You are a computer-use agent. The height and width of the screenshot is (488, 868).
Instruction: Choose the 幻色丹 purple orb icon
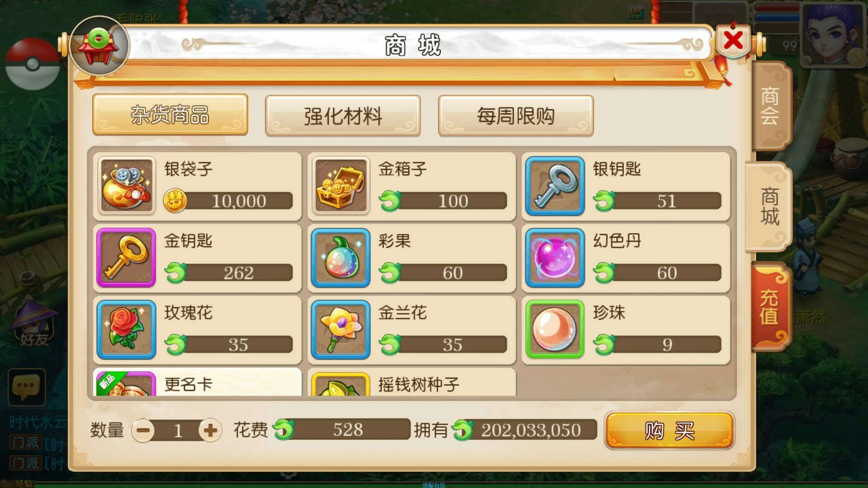point(555,258)
